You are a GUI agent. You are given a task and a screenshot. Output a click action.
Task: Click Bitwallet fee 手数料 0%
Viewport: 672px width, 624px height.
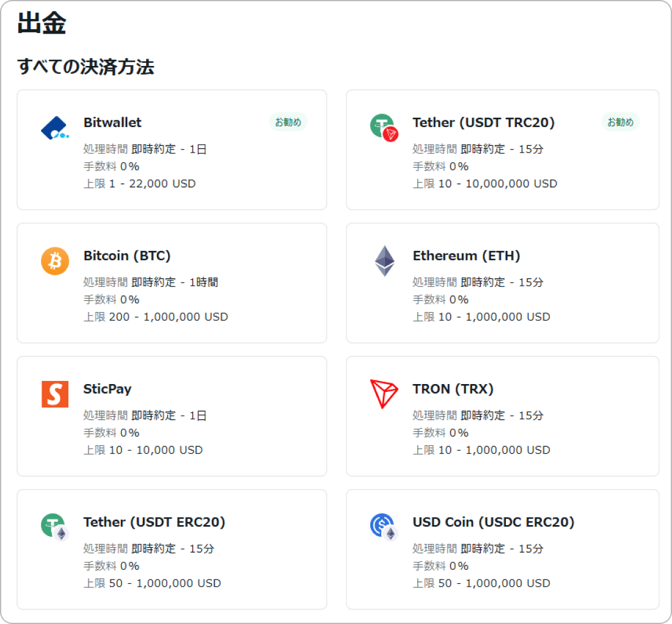click(111, 167)
